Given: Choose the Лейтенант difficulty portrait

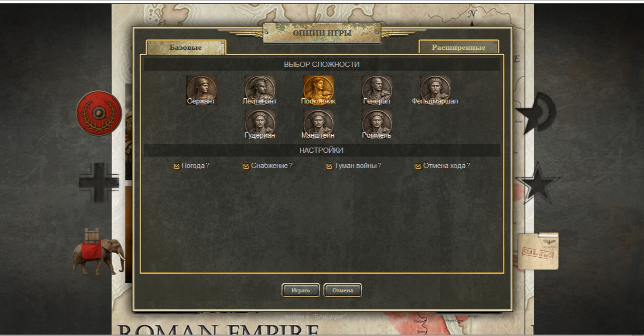Looking at the screenshot, I should [260, 89].
